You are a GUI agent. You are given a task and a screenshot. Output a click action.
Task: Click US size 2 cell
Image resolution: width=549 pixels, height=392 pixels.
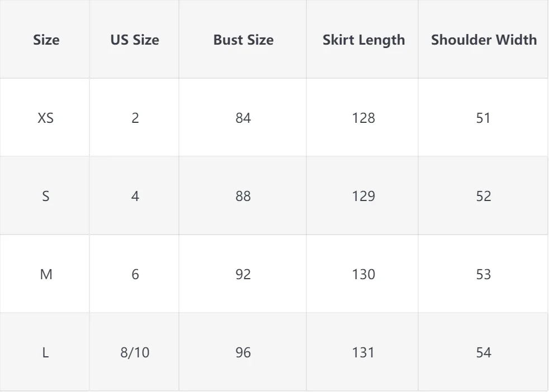click(x=135, y=118)
